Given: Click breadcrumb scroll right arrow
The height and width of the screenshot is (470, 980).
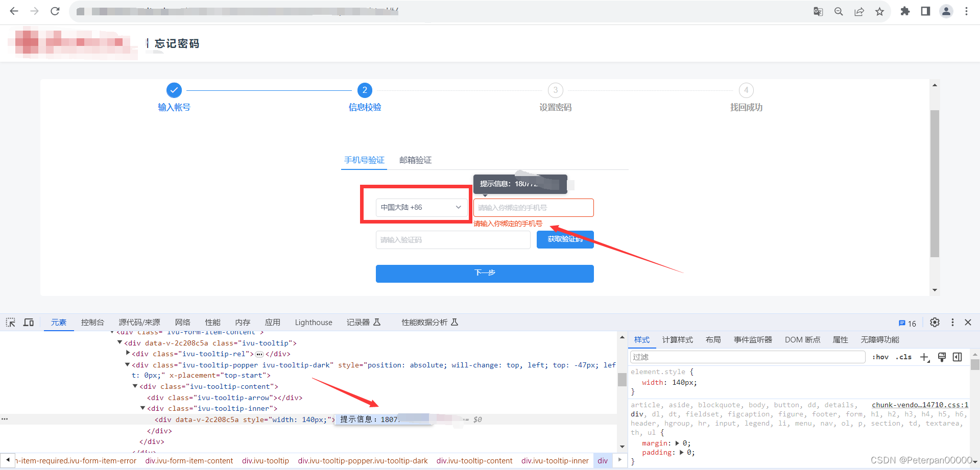Looking at the screenshot, I should click(620, 460).
